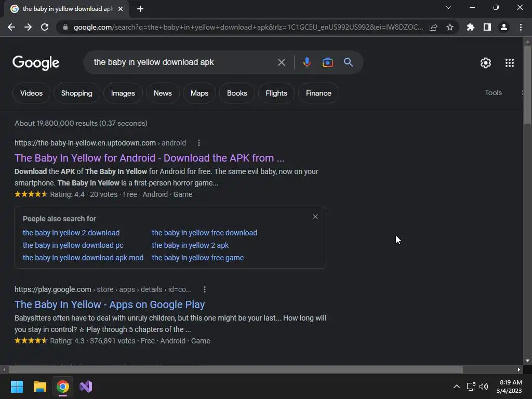Search the baby in yellow 2 download
This screenshot has width=532, height=399.
71,233
